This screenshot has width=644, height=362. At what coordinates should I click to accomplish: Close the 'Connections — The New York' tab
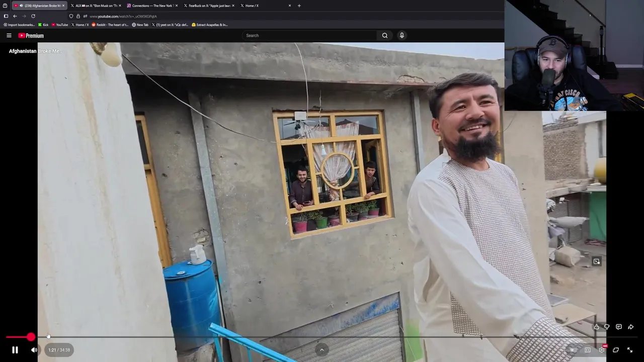click(177, 6)
